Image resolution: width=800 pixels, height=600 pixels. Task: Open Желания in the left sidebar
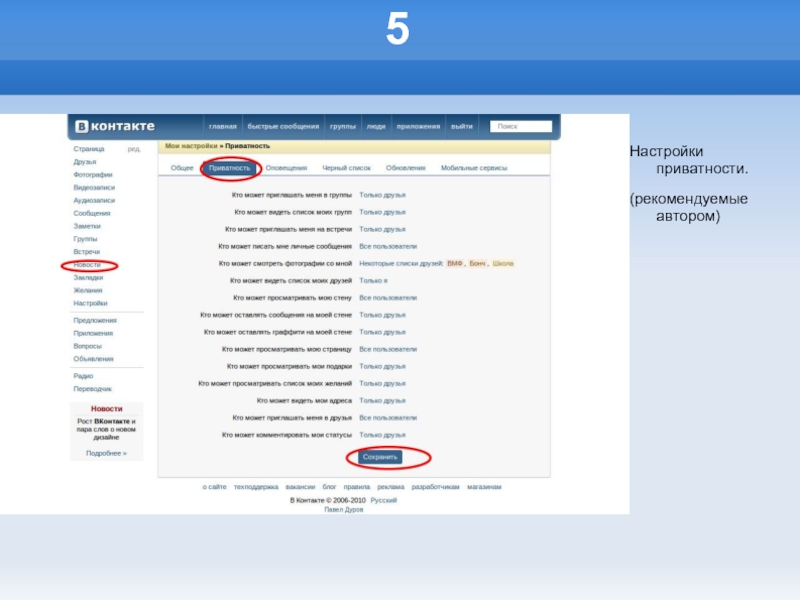(88, 290)
